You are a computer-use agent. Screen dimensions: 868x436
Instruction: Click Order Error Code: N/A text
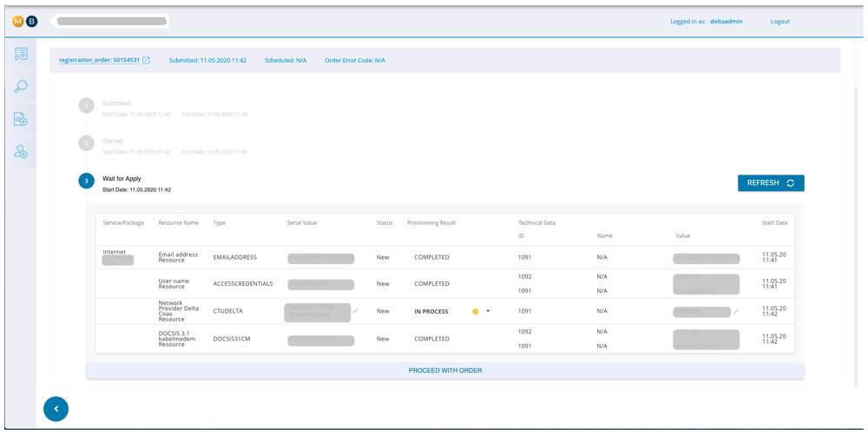click(x=355, y=61)
